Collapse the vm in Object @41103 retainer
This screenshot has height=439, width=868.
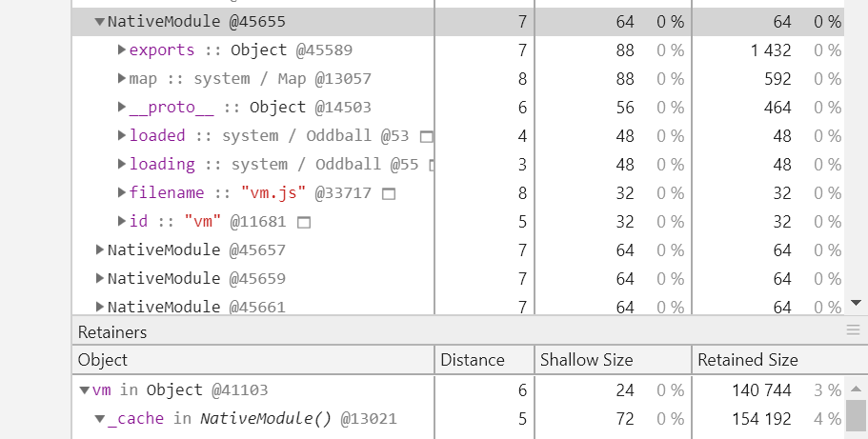click(85, 390)
